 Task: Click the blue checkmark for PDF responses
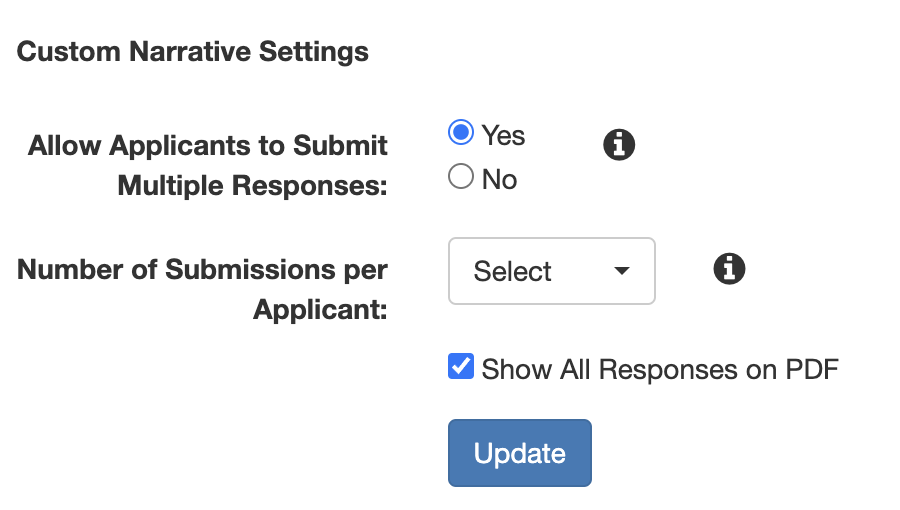(x=461, y=367)
